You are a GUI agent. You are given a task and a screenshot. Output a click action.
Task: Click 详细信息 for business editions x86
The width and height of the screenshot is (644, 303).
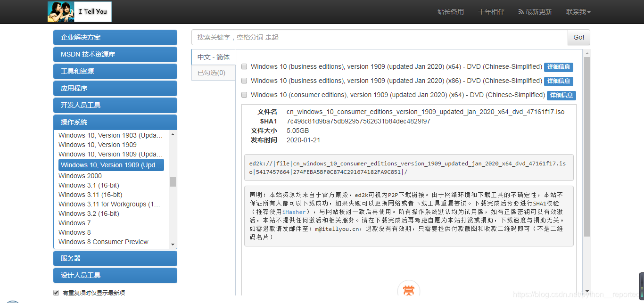pyautogui.click(x=559, y=81)
